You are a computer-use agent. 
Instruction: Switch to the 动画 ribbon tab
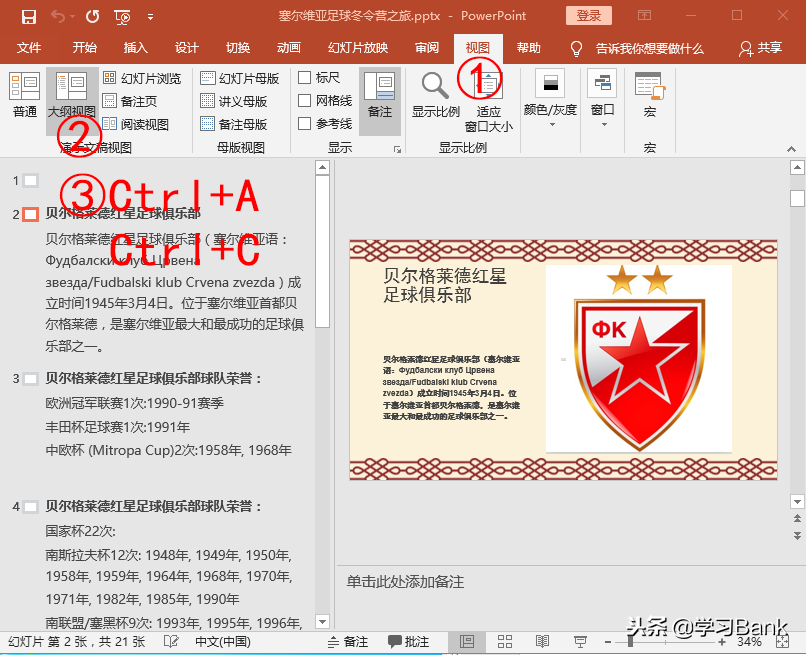(289, 48)
